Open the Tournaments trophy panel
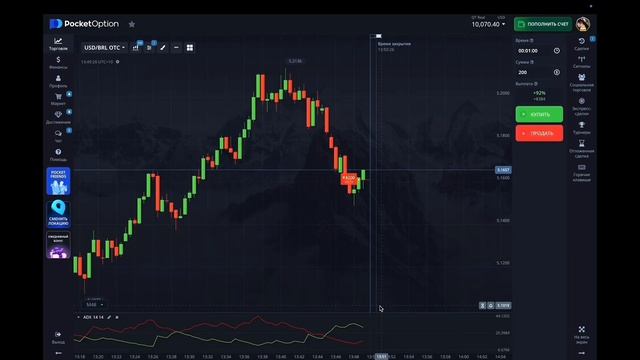The width and height of the screenshot is (640, 360). [582, 128]
